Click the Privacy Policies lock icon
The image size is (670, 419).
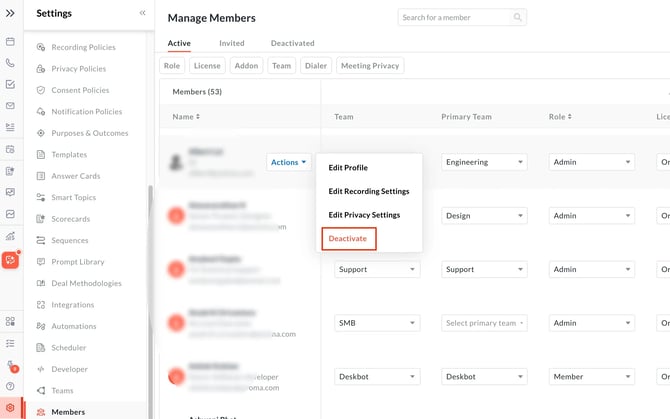(x=41, y=68)
